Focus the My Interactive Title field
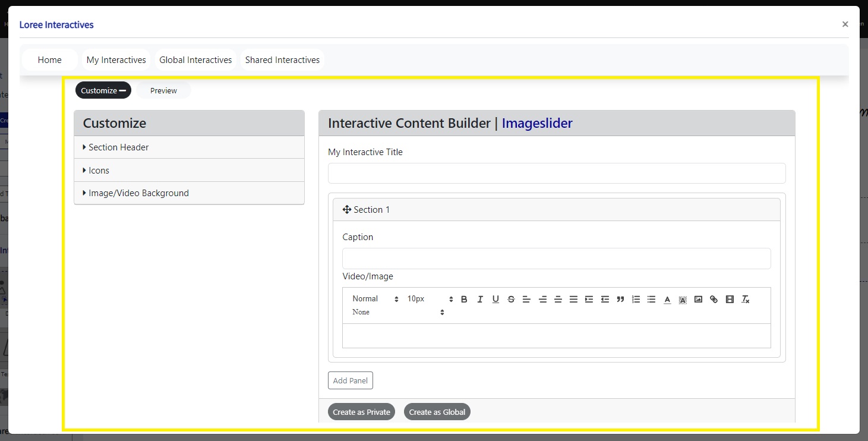 [557, 174]
